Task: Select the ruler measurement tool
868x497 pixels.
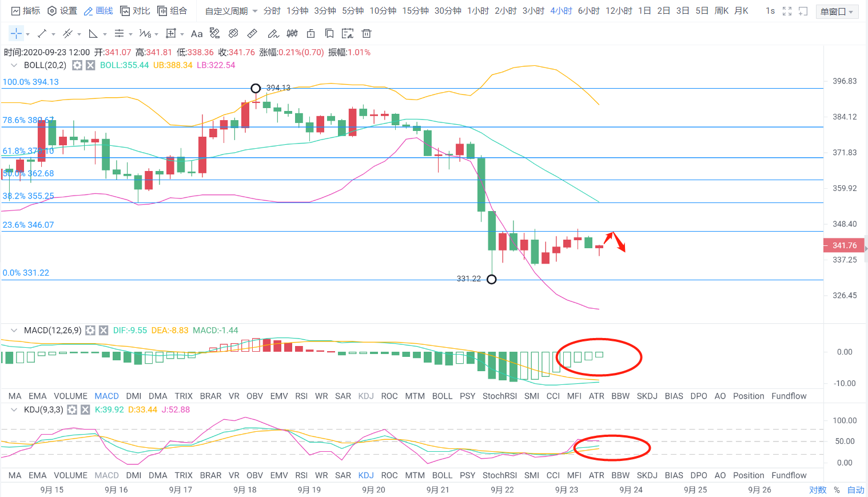Action: tap(252, 34)
